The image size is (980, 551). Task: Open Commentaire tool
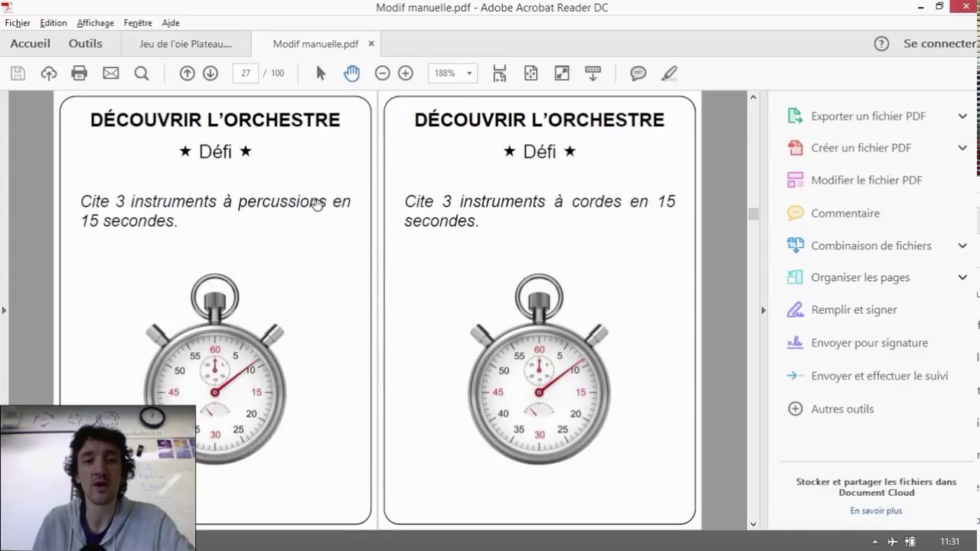(845, 213)
